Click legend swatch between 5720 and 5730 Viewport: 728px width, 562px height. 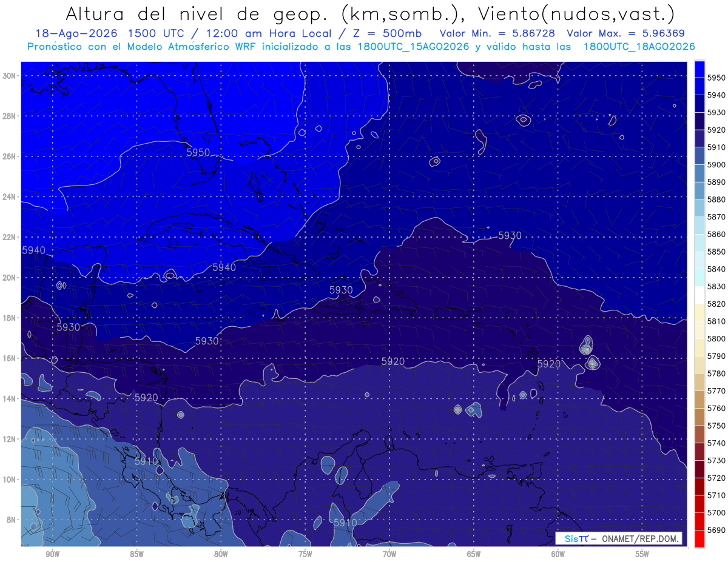[699, 469]
